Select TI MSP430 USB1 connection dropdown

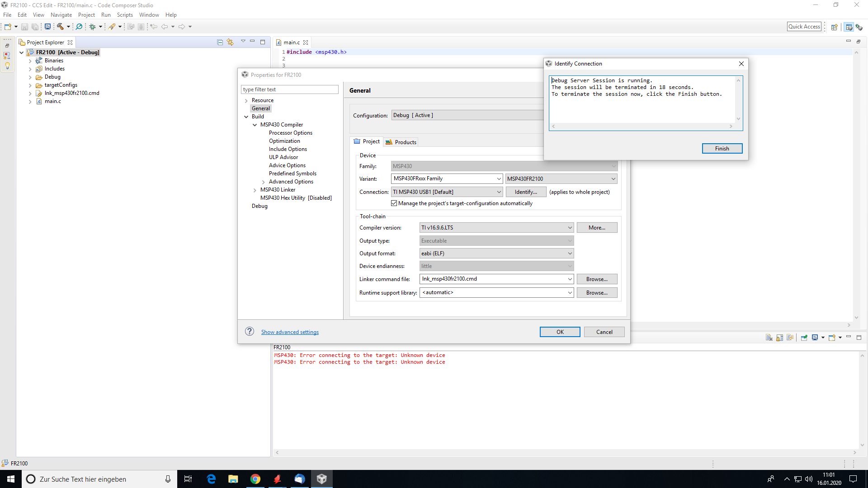(446, 192)
